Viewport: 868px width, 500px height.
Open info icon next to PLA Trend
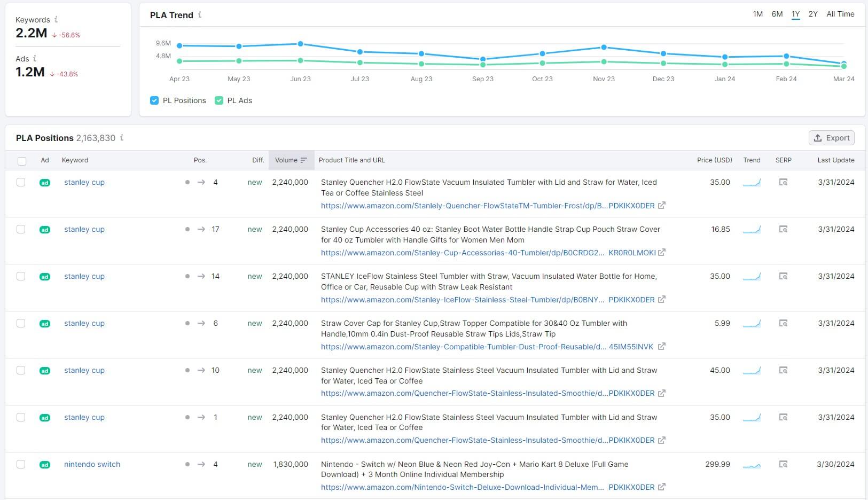pyautogui.click(x=200, y=14)
